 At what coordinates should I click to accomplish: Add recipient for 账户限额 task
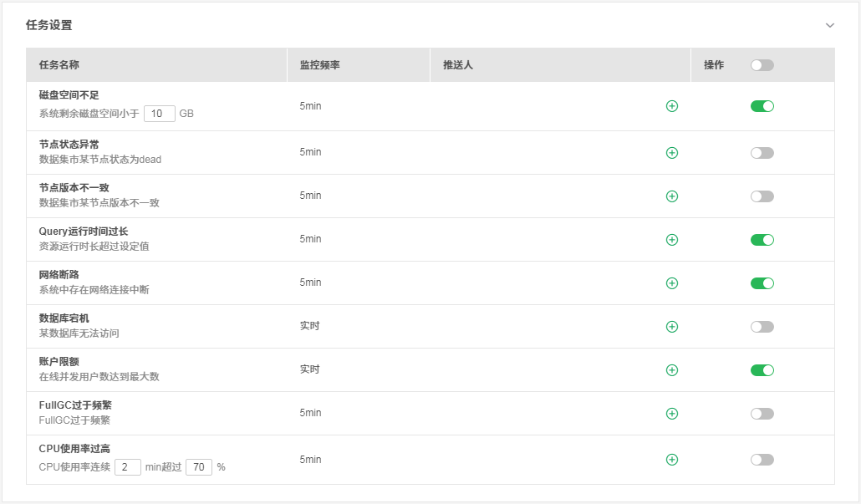point(671,370)
